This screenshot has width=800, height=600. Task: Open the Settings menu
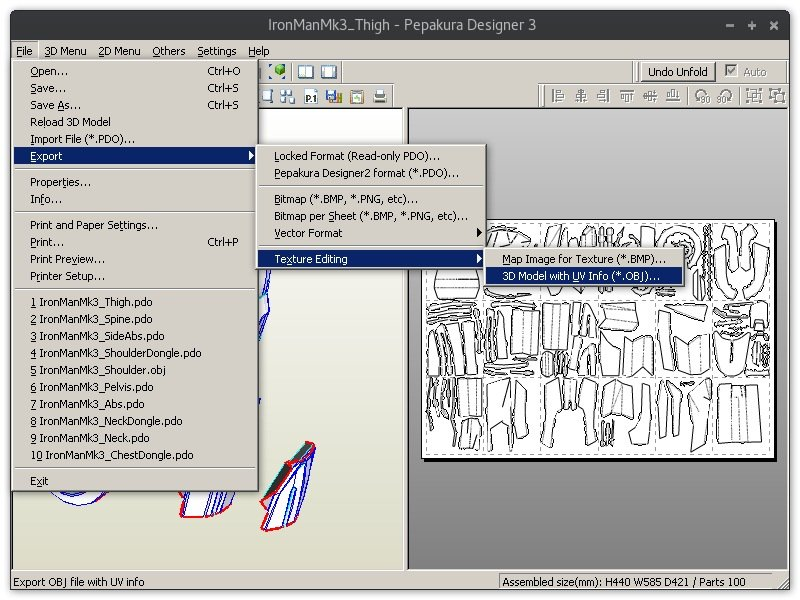pyautogui.click(x=217, y=51)
